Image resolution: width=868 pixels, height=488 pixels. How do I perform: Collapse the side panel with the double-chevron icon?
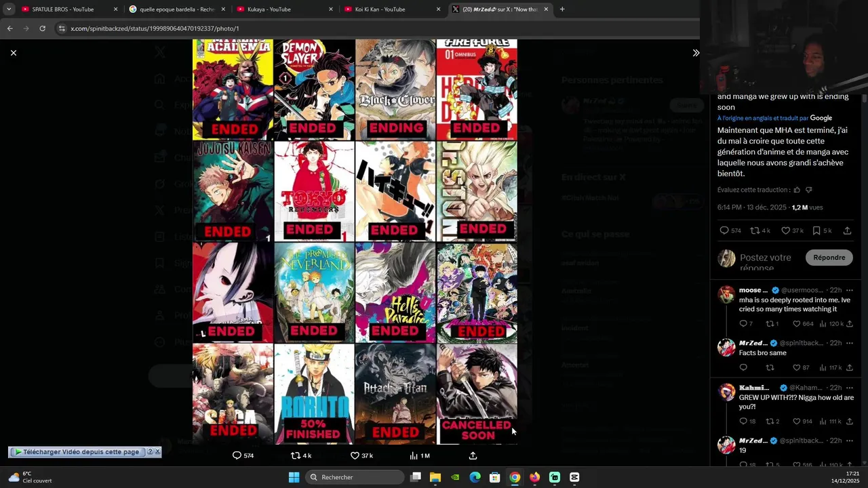click(x=695, y=53)
